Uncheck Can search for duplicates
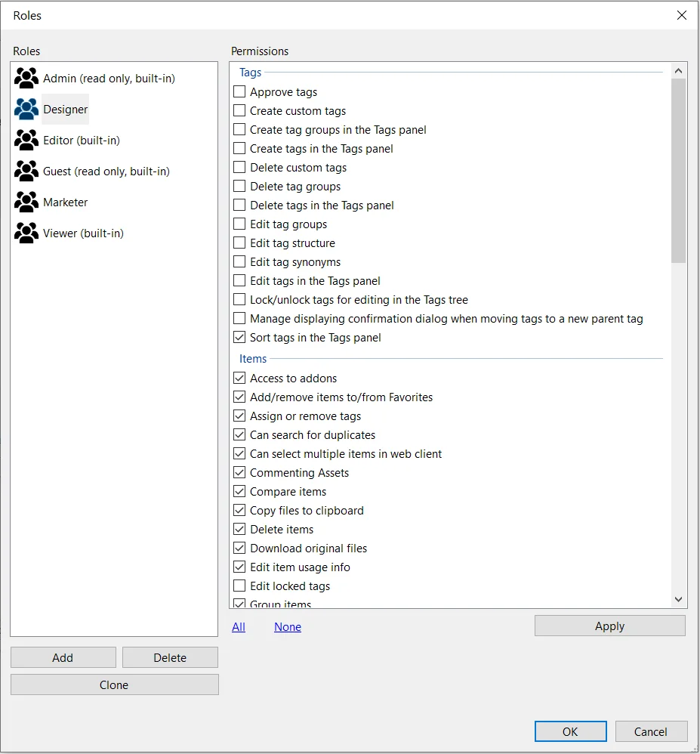 (239, 434)
